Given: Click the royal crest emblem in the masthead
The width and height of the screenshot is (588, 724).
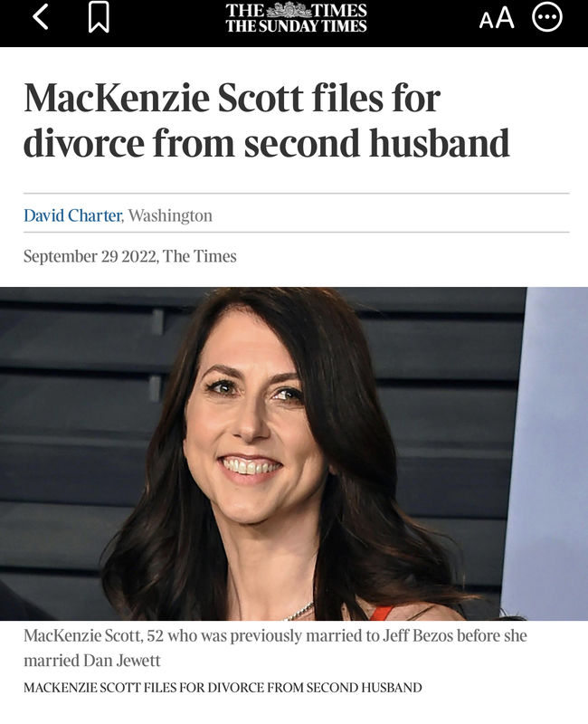Looking at the screenshot, I should coord(289,10).
